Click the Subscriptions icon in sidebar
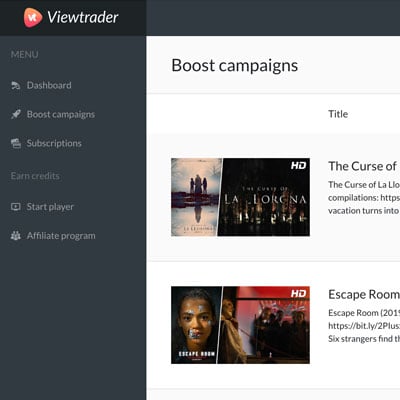Viewport: 400px width, 400px height. (x=16, y=143)
